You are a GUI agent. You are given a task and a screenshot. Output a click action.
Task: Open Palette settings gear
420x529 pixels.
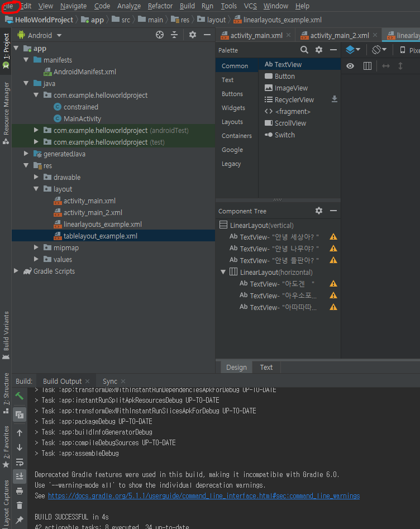point(319,50)
